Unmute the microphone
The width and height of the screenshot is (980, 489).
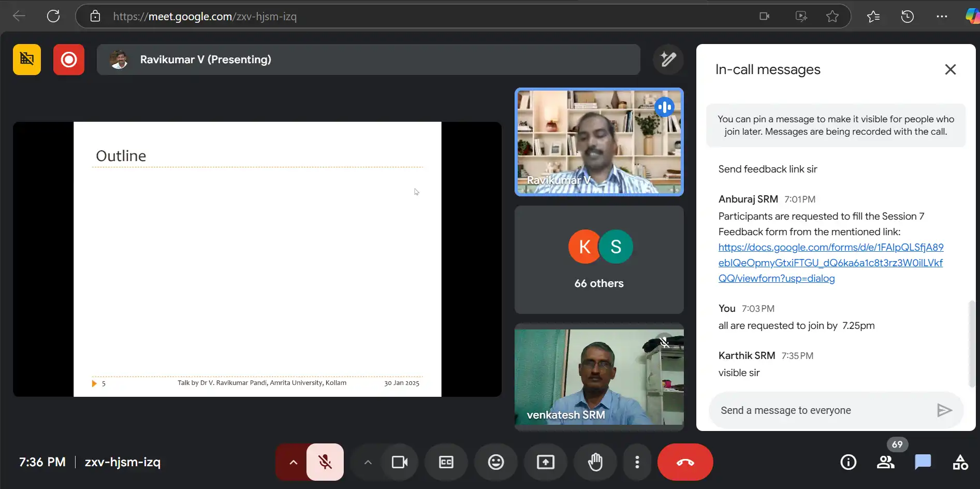coord(325,462)
